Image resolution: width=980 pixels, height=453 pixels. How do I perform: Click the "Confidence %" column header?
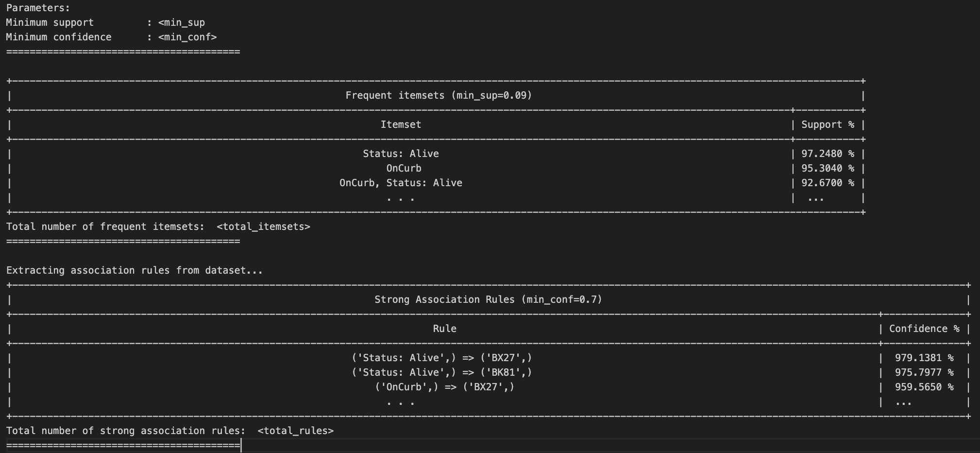924,329
